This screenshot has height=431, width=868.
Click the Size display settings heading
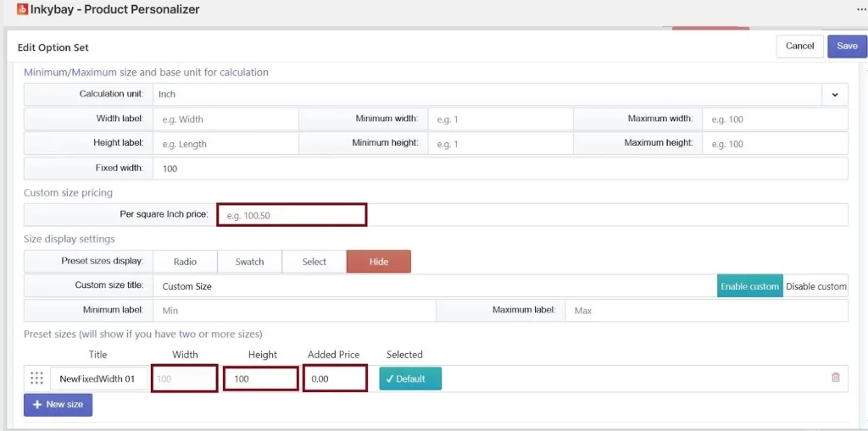(70, 239)
